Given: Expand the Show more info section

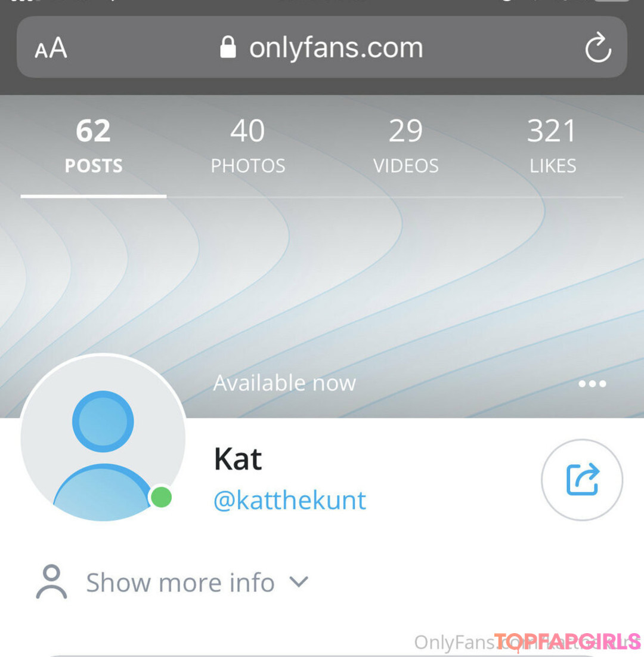Looking at the screenshot, I should 172,582.
